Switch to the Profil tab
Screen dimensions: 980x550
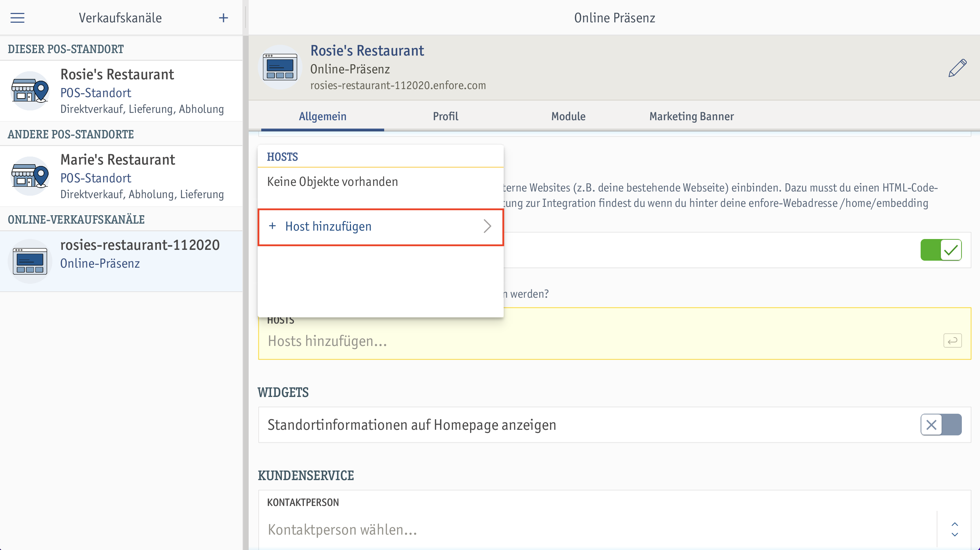[x=446, y=116]
